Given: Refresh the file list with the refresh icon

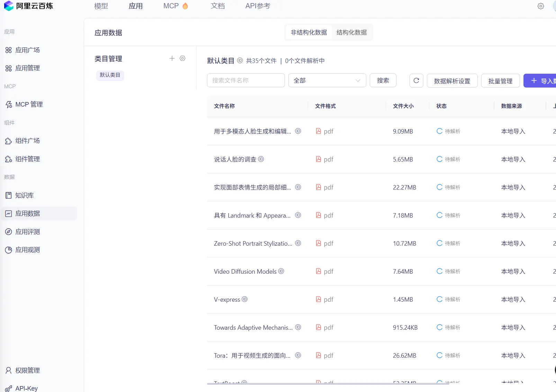Looking at the screenshot, I should 416,80.
